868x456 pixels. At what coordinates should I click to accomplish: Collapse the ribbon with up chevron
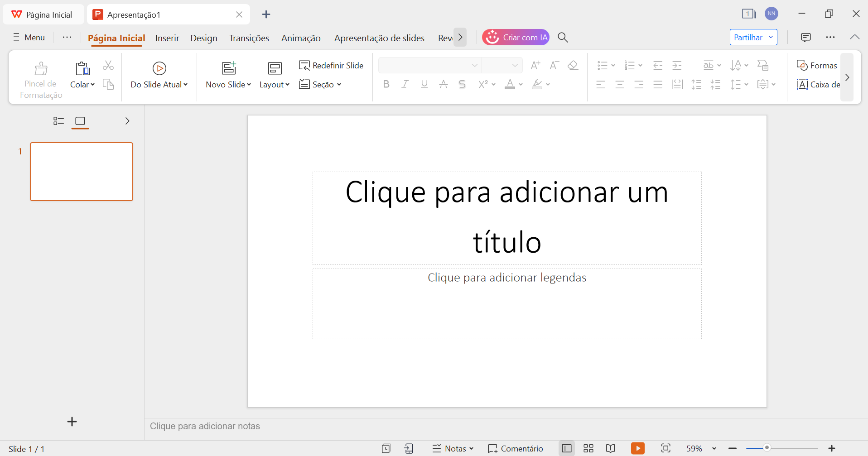[854, 37]
